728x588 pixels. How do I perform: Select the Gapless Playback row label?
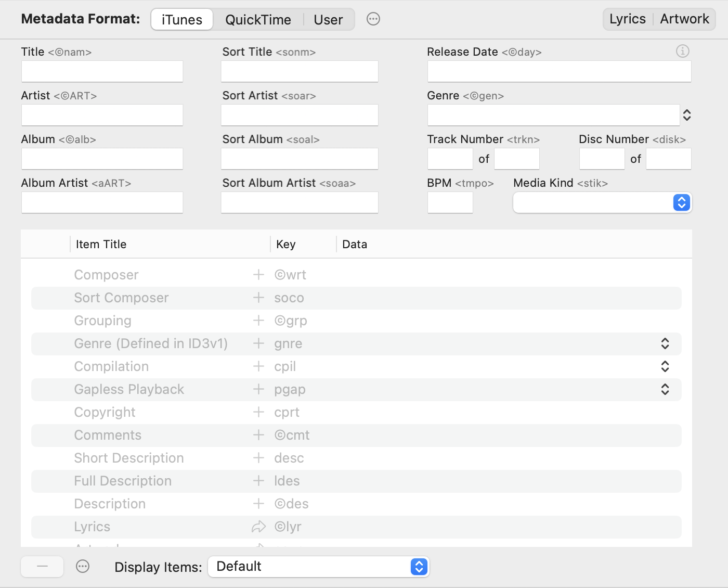(129, 389)
